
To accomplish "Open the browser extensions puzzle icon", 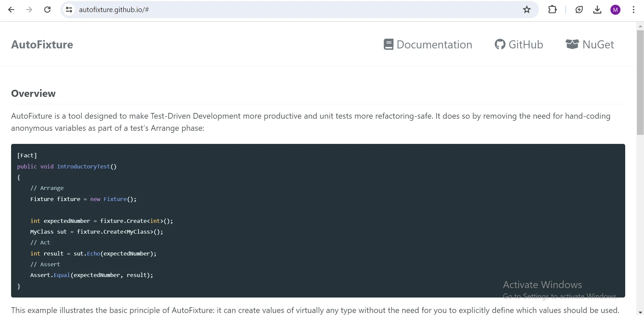I will tap(552, 10).
